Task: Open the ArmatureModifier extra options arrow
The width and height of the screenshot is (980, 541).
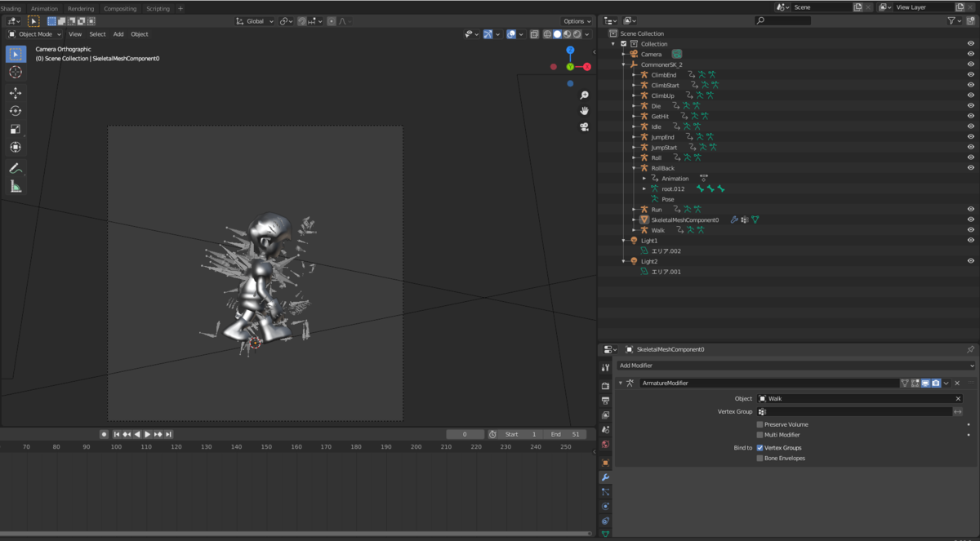Action: [x=947, y=383]
